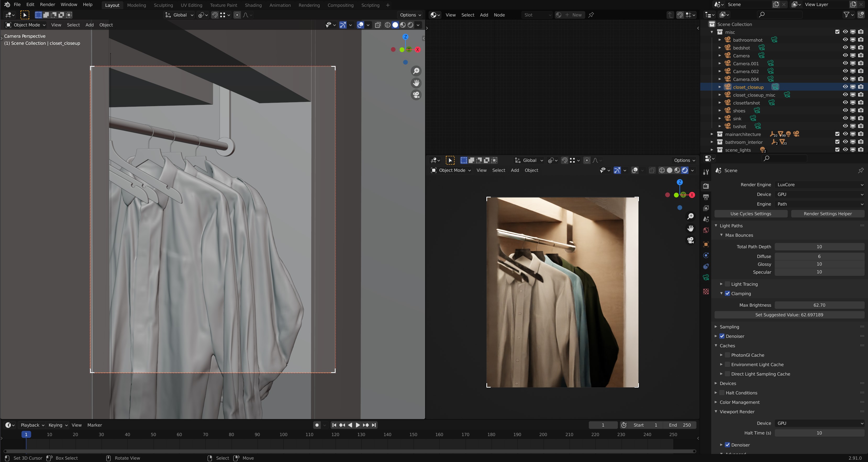
Task: Open the Render Engine LuxCore dropdown
Action: (x=819, y=184)
